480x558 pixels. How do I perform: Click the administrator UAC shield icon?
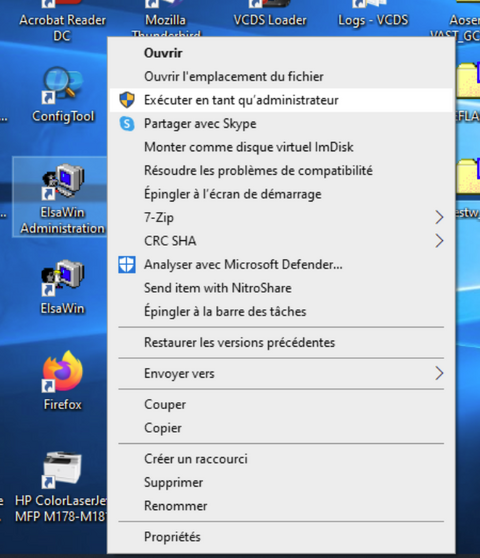127,100
